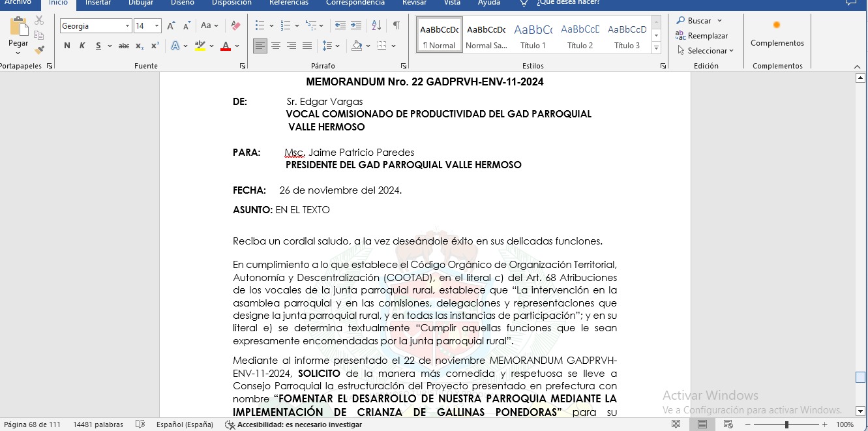The width and height of the screenshot is (868, 431).
Task: Expand the line spacing dropdown
Action: click(337, 46)
